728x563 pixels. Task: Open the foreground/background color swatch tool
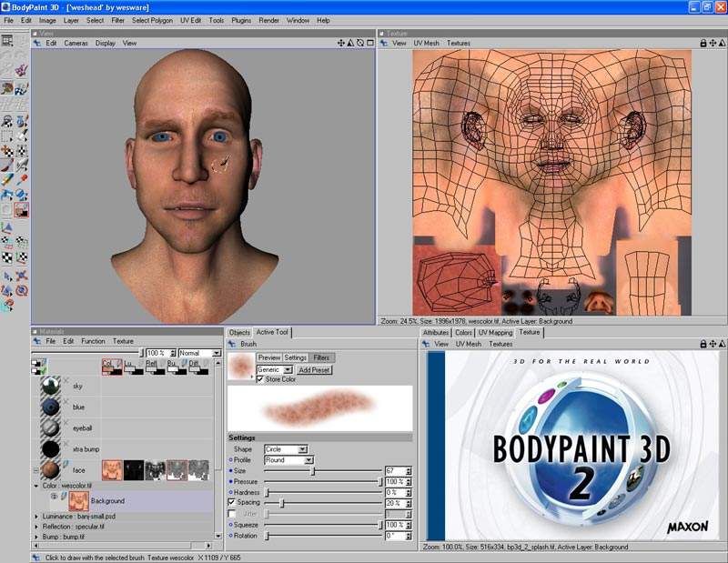tap(21, 210)
